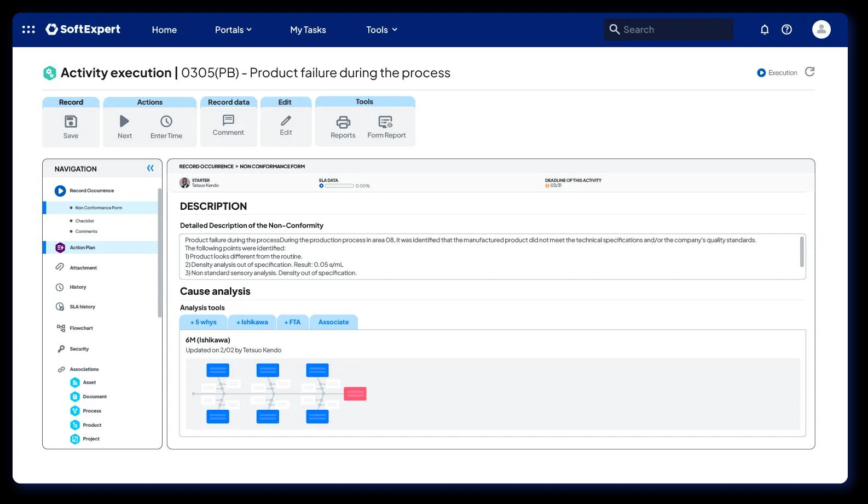Click the Next play icon
Image resolution: width=868 pixels, height=504 pixels.
coord(124,121)
